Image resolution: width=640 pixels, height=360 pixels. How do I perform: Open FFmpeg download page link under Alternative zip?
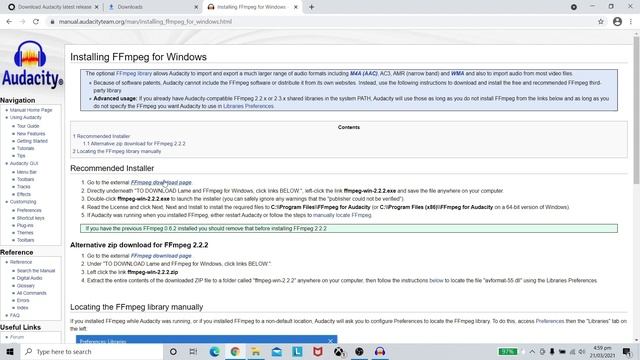point(161,256)
